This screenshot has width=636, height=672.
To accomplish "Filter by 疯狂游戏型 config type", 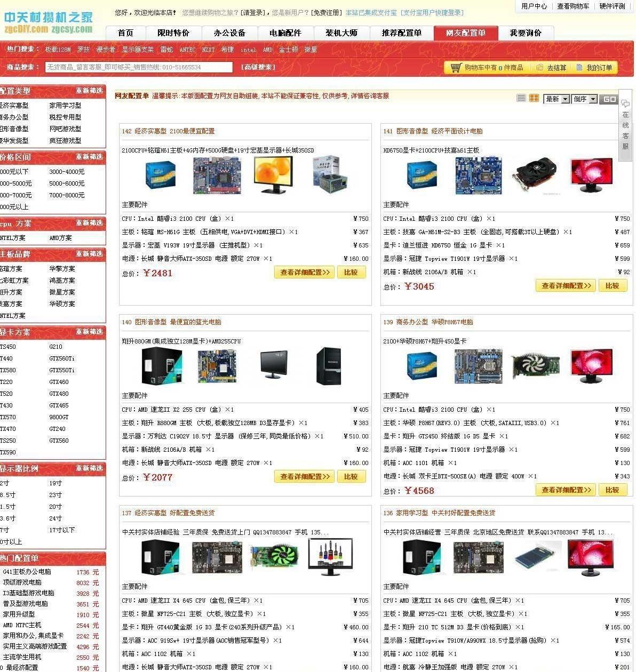I will pyautogui.click(x=65, y=141).
